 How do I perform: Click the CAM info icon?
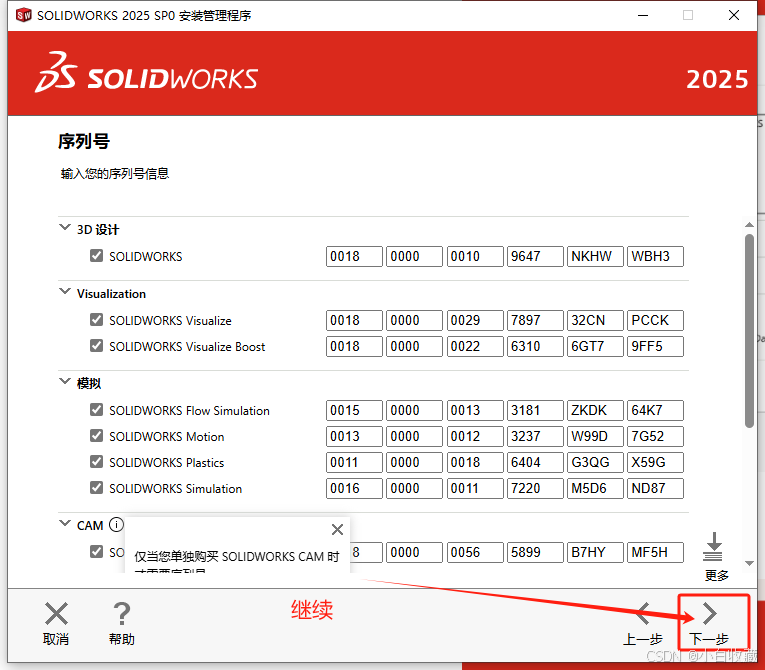116,525
